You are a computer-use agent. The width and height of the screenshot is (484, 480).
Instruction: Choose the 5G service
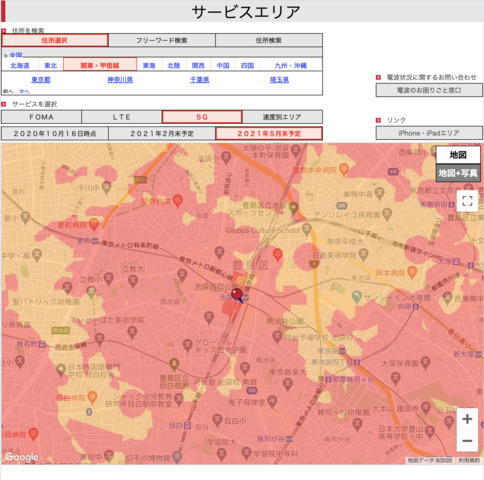point(202,117)
